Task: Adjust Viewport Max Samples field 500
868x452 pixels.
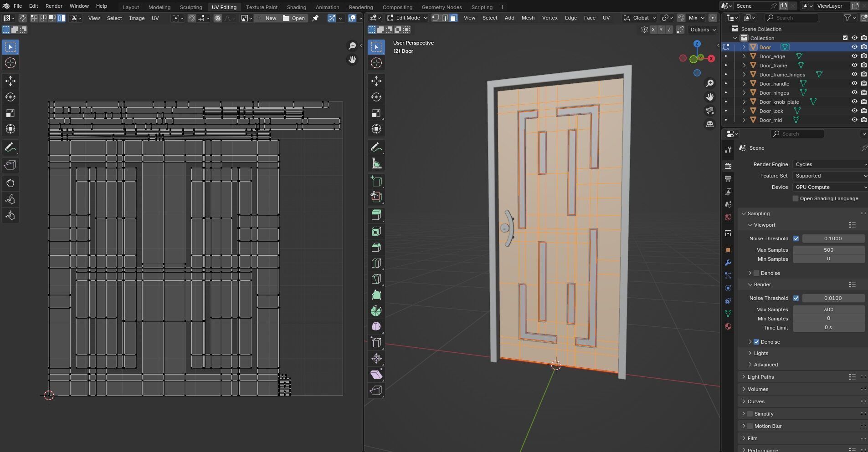Action: [828, 250]
